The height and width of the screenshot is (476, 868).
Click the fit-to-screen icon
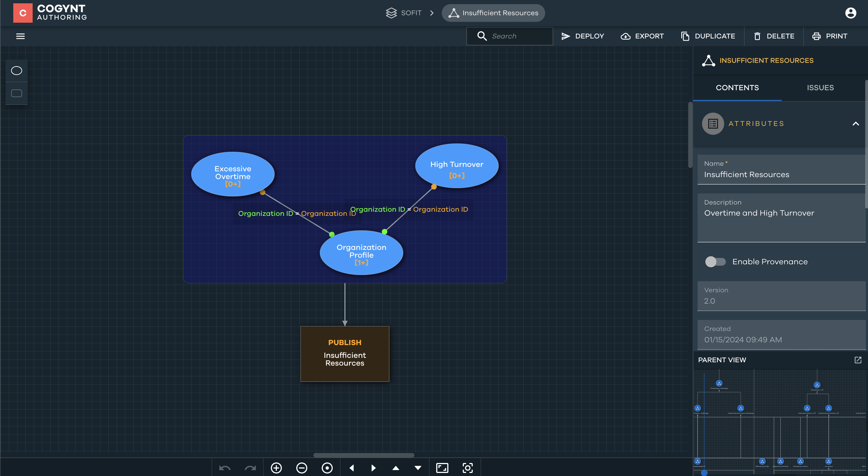point(442,468)
